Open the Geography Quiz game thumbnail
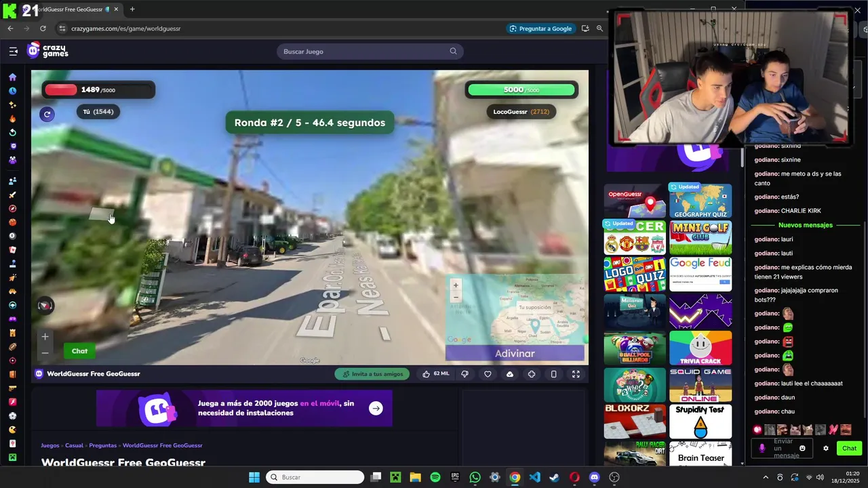The image size is (868, 488). (x=701, y=201)
